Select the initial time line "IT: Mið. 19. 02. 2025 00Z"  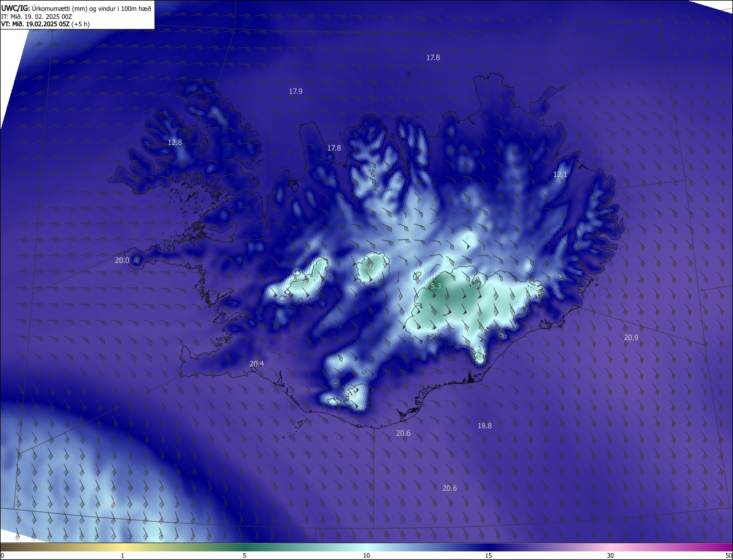[x=36, y=16]
